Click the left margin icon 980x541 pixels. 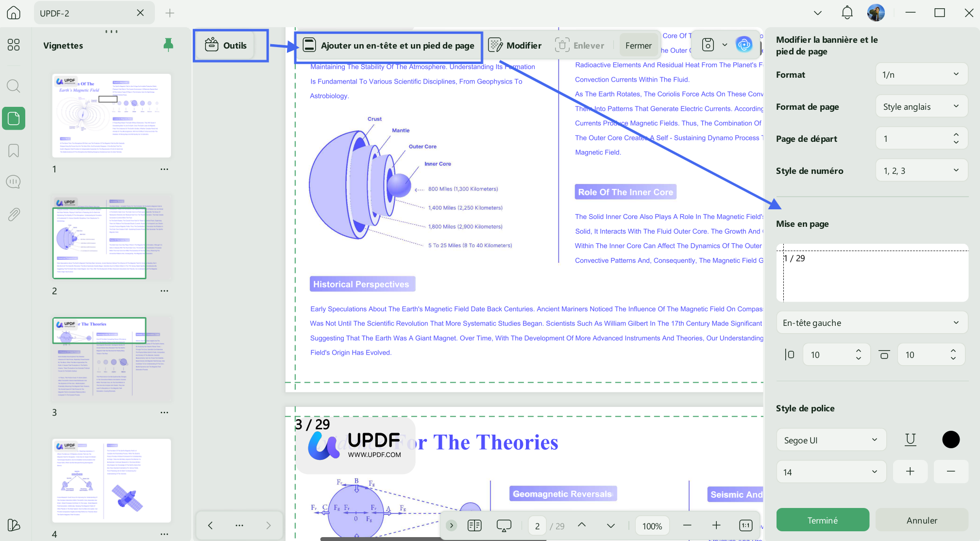[x=790, y=355]
